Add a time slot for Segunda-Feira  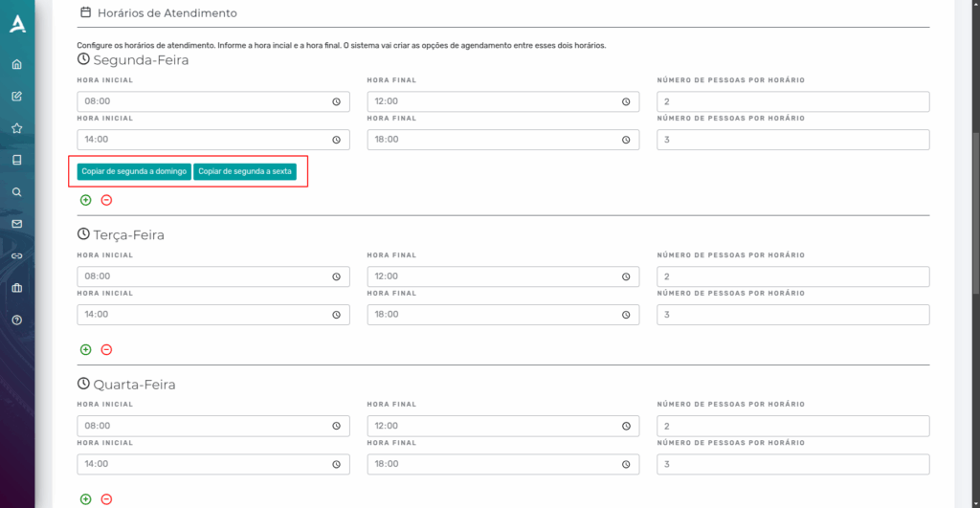point(85,200)
